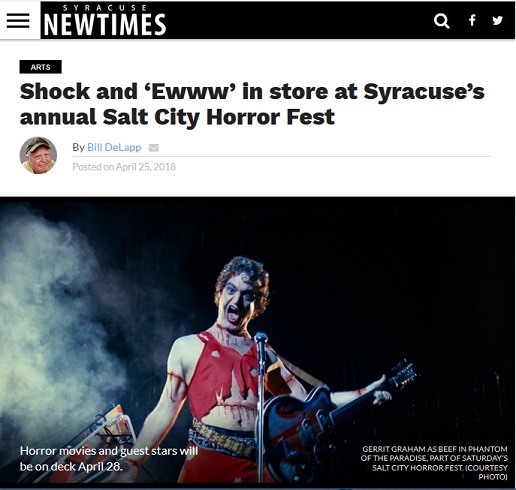Click the 'Horror movies and guest stars' caption

pyautogui.click(x=109, y=458)
